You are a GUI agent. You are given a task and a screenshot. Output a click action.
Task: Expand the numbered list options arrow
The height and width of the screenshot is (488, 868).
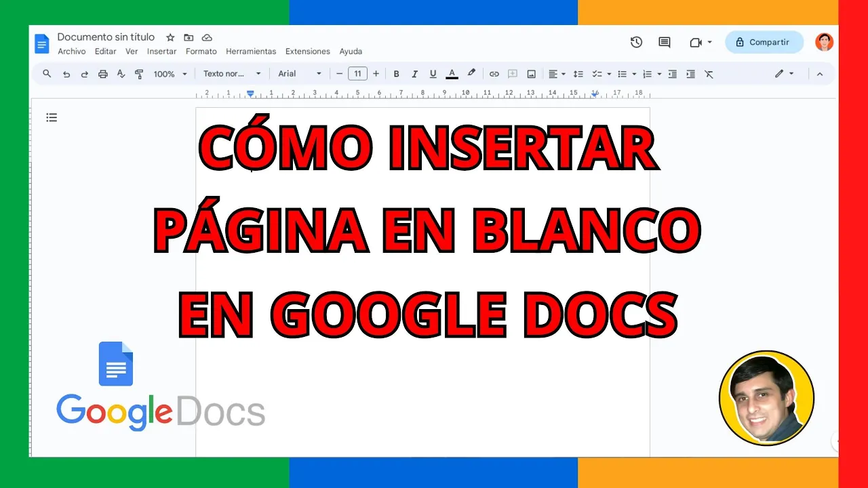pos(659,74)
